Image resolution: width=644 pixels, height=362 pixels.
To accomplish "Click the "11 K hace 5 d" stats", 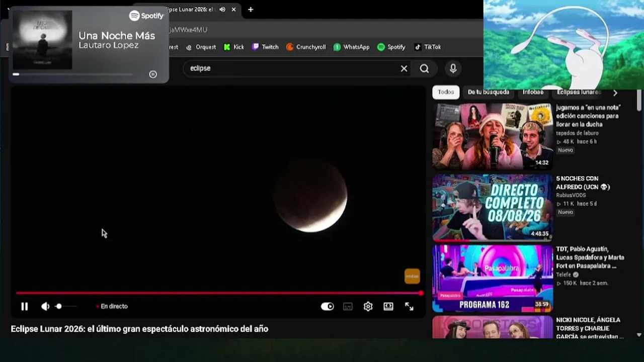I will pos(577,204).
